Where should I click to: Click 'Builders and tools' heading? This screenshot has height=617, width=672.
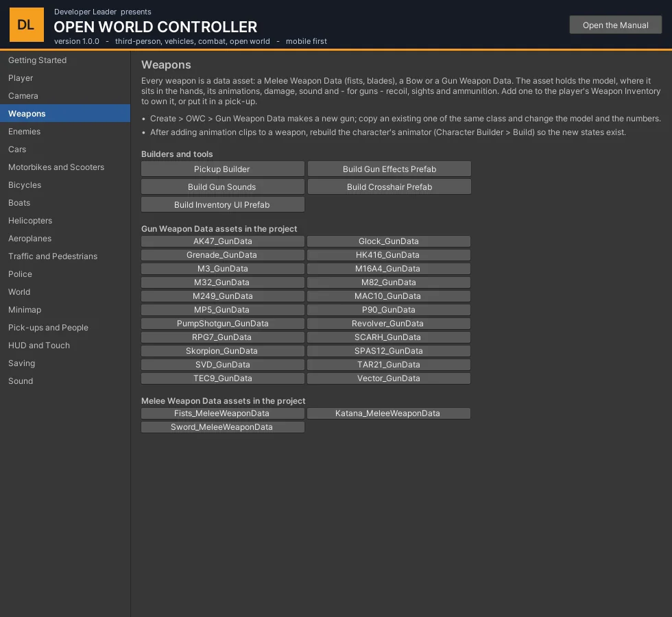177,154
